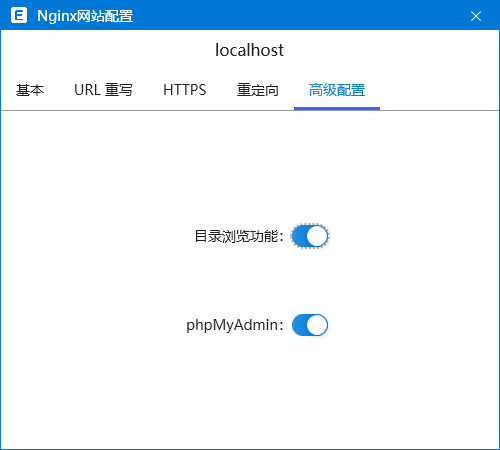The height and width of the screenshot is (450, 500).
Task: Click the 目录浏览功能 label text
Action: click(239, 236)
